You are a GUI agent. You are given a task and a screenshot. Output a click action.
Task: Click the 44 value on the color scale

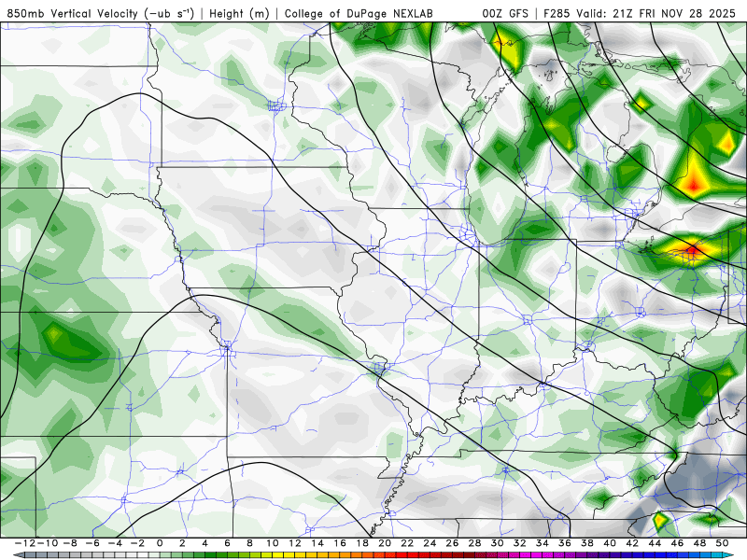click(655, 543)
